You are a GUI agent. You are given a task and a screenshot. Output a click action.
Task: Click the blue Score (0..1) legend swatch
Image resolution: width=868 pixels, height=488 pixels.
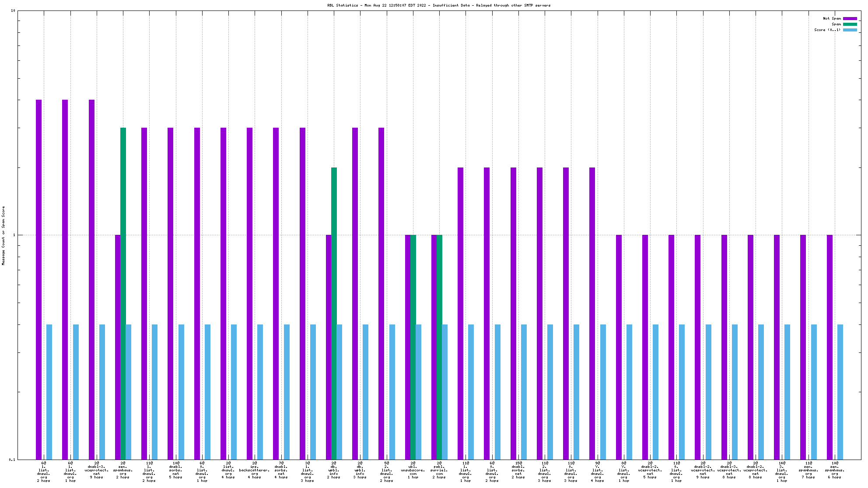(850, 30)
